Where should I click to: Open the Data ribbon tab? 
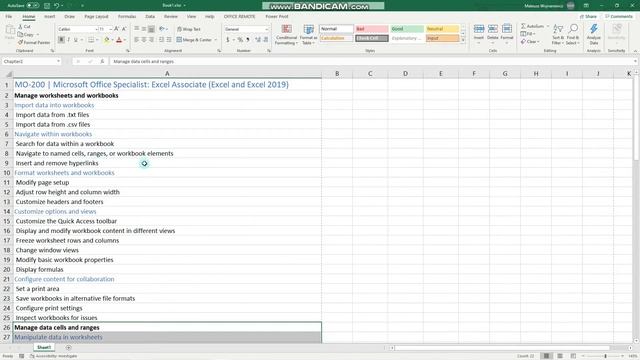pyautogui.click(x=150, y=16)
